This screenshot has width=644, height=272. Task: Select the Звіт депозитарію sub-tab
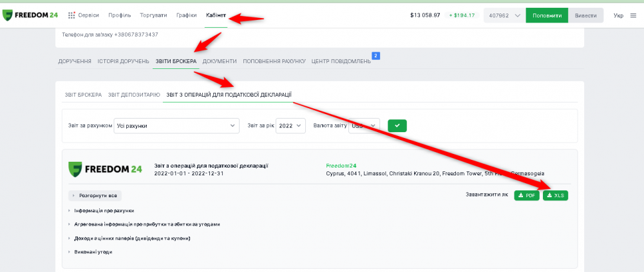134,95
